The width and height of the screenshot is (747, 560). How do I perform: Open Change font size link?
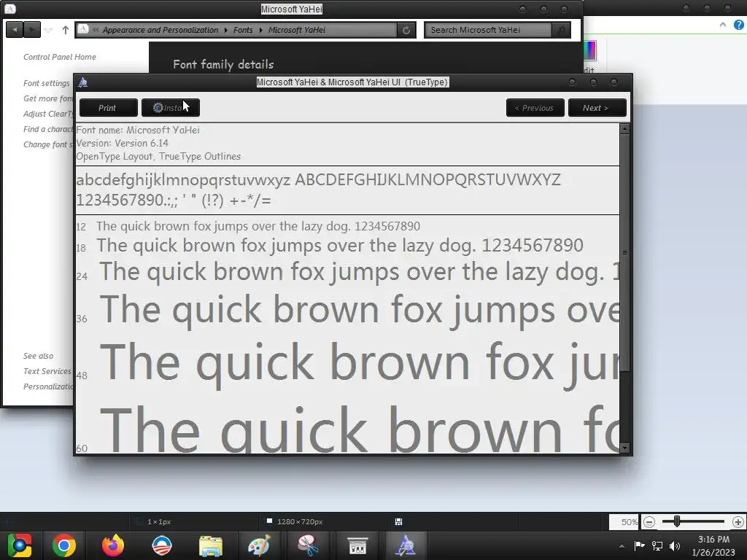tap(47, 144)
